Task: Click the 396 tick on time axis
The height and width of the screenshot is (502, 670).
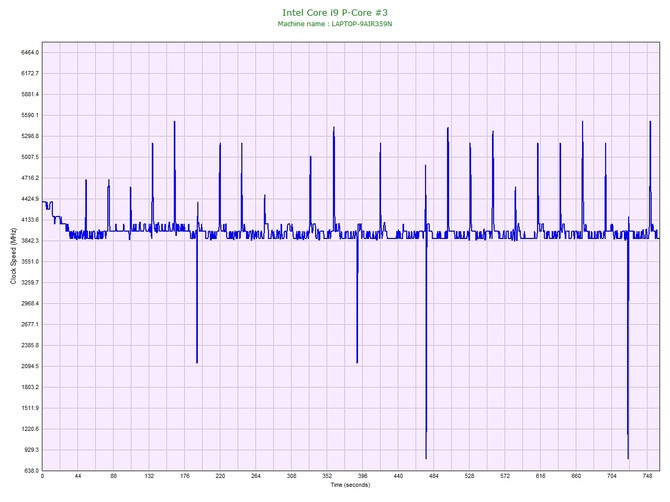Action: (362, 476)
